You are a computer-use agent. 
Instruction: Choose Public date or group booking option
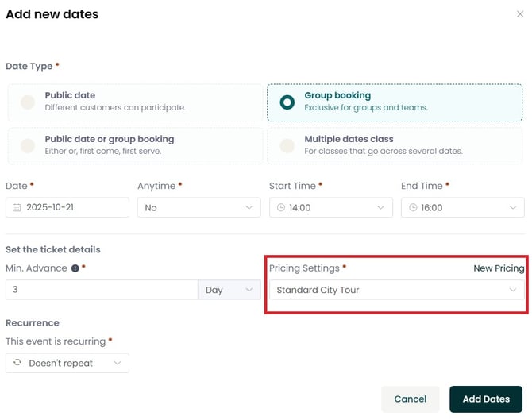click(x=28, y=145)
